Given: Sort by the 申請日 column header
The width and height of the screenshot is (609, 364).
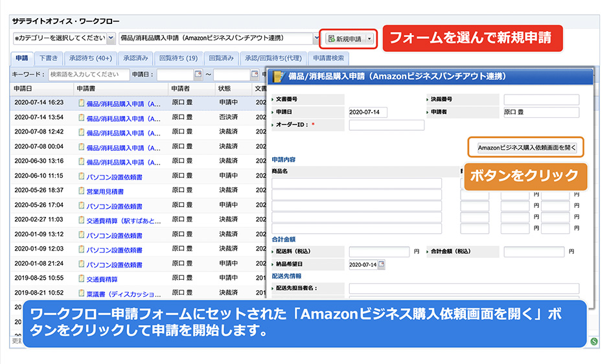Looking at the screenshot, I should click(x=42, y=89).
